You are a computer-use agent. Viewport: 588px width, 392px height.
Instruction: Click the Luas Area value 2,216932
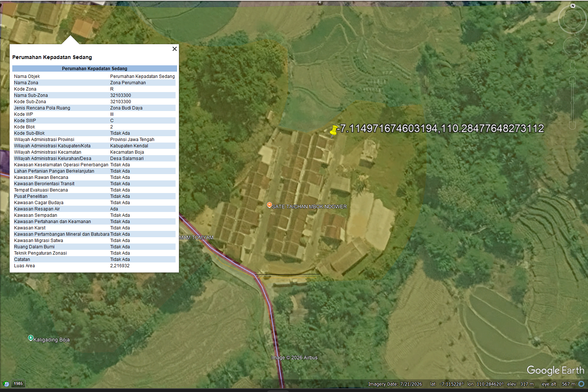pyautogui.click(x=120, y=266)
